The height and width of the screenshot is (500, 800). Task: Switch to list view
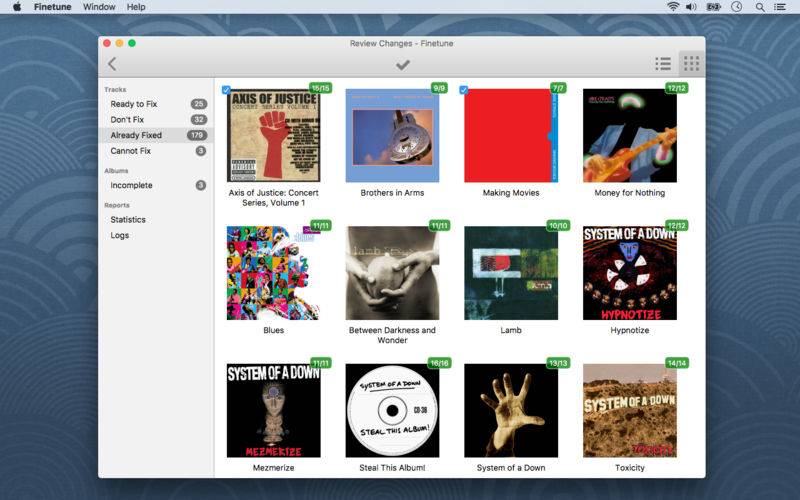(663, 64)
